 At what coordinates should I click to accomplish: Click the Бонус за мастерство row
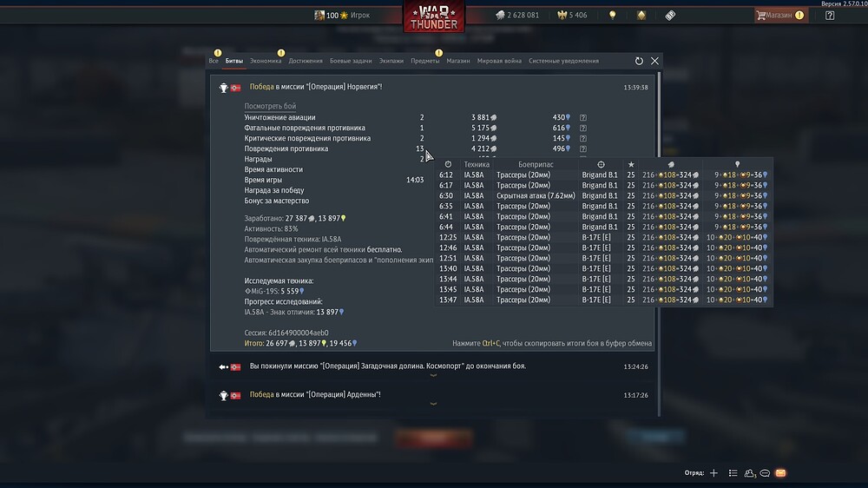pyautogui.click(x=277, y=201)
